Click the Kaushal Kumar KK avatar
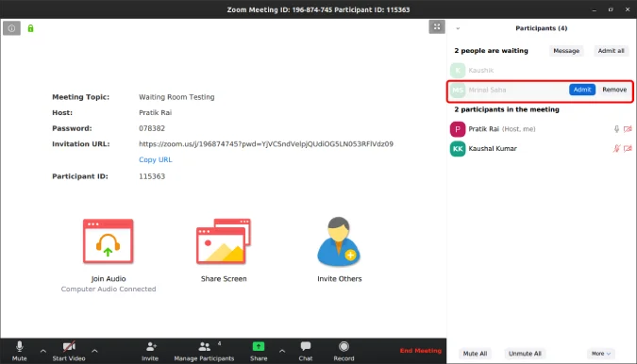Viewport: 637px width, 364px height. click(x=458, y=148)
